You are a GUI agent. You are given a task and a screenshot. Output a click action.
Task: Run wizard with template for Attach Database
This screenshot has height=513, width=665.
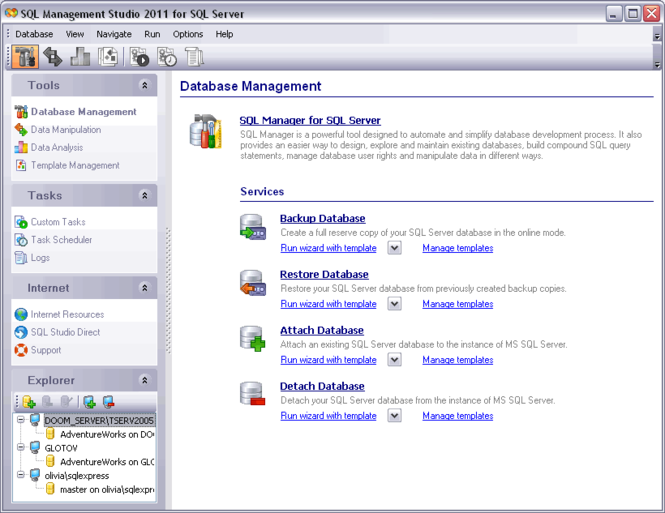coord(329,360)
